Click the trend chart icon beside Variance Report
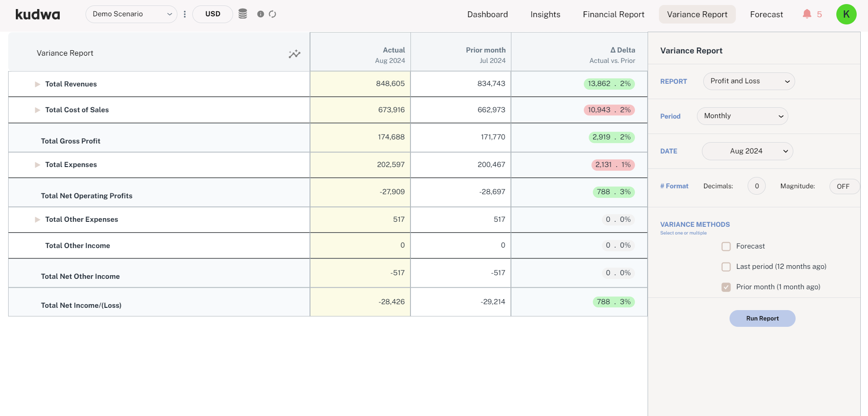Screen dimensions: 868x416 click(295, 54)
